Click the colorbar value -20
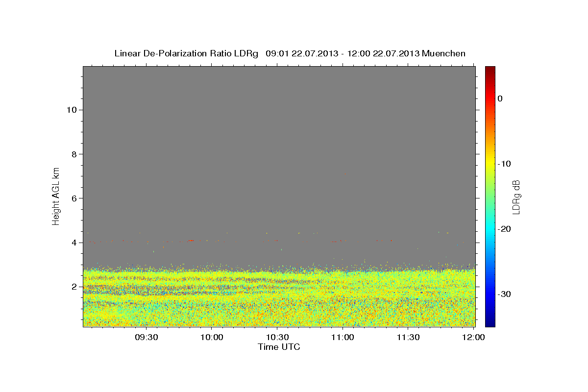 pos(504,229)
